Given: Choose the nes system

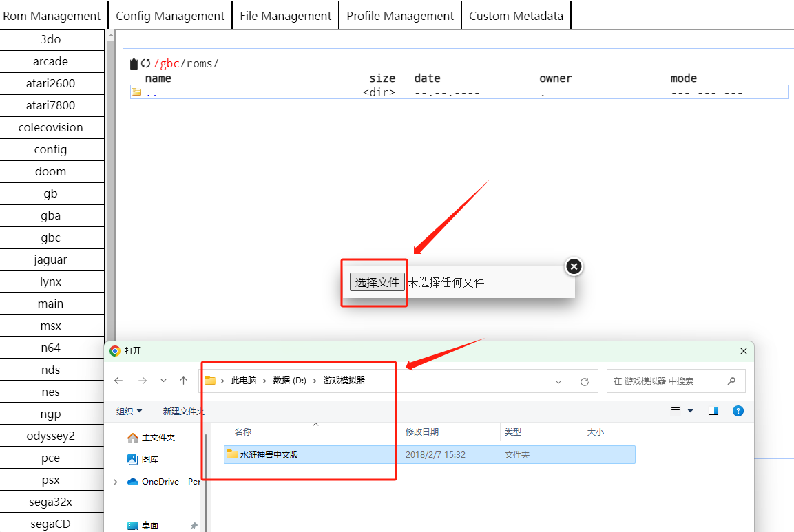Looking at the screenshot, I should pos(51,392).
